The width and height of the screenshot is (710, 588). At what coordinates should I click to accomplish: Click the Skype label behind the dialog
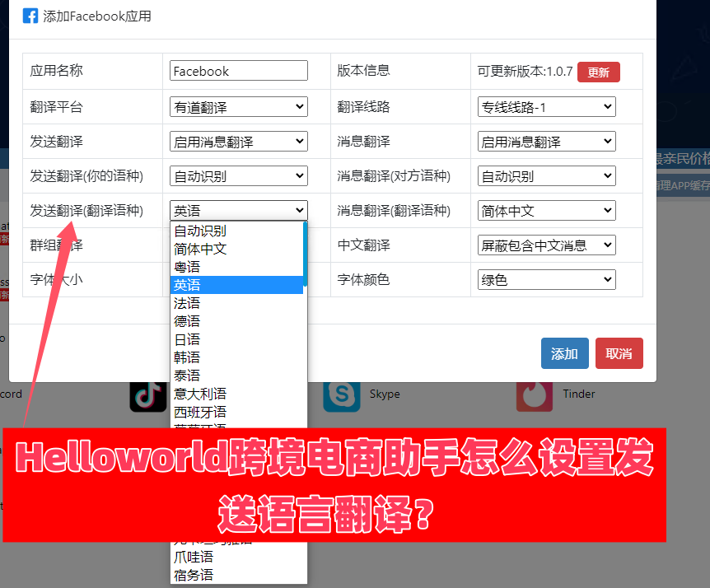pos(385,394)
